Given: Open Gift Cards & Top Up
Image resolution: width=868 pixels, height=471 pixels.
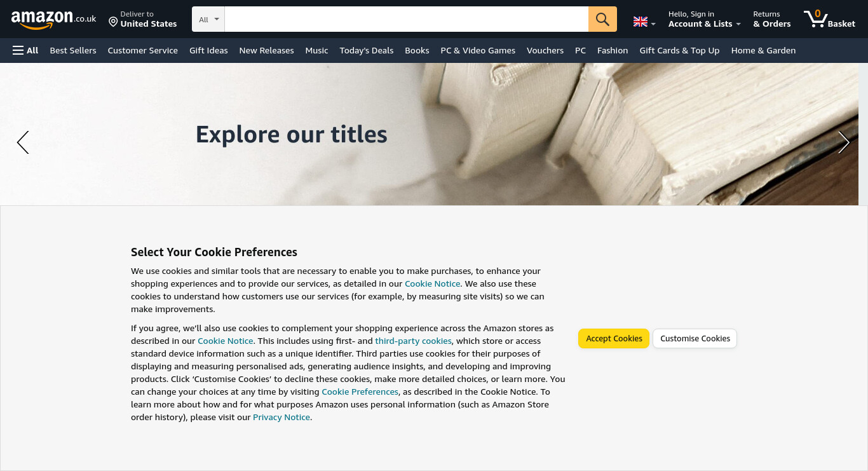Looking at the screenshot, I should pos(679,50).
